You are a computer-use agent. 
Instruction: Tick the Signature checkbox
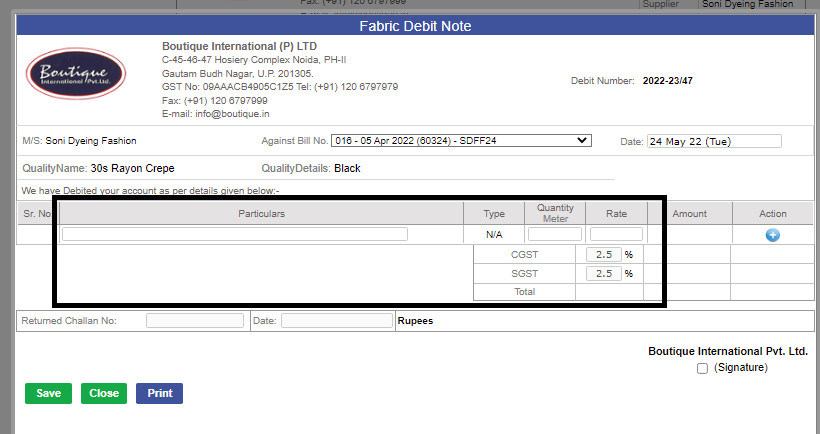click(702, 369)
